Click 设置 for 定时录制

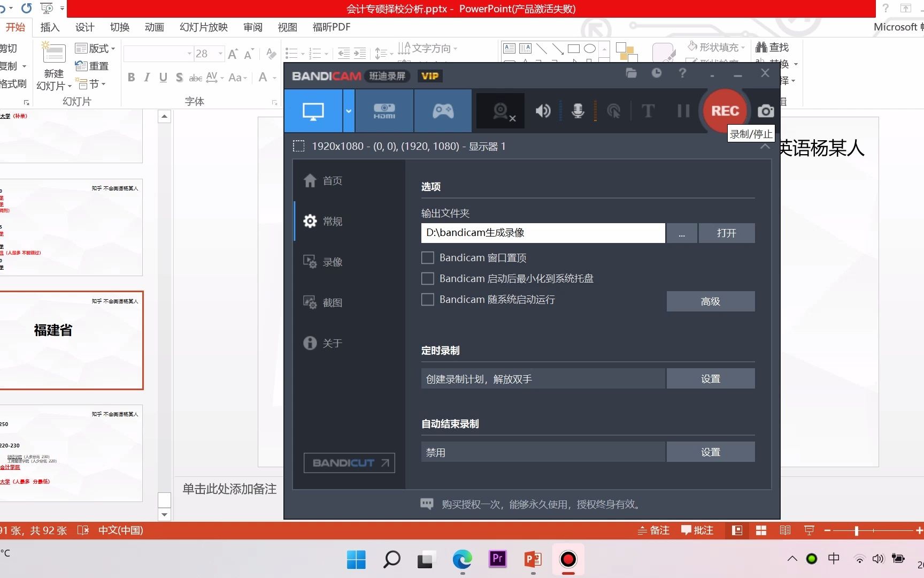711,379
